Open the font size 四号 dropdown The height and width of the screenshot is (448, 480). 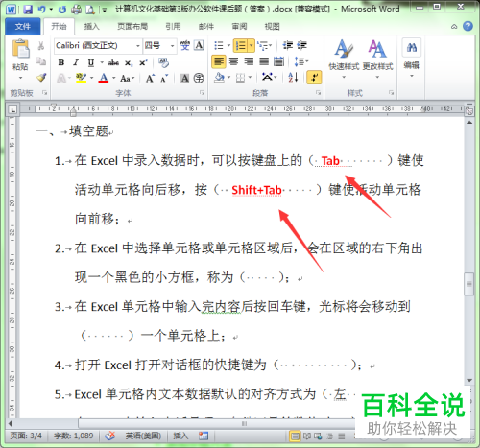[172, 46]
